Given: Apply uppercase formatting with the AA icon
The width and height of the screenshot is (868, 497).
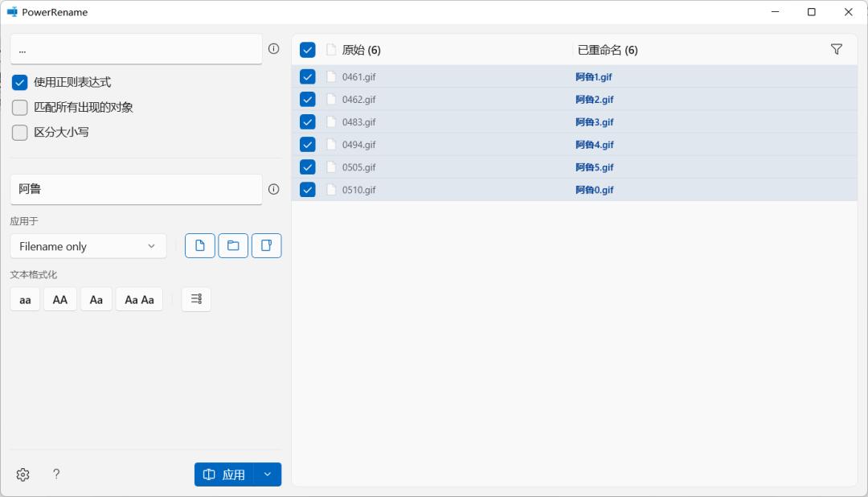Looking at the screenshot, I should click(59, 298).
